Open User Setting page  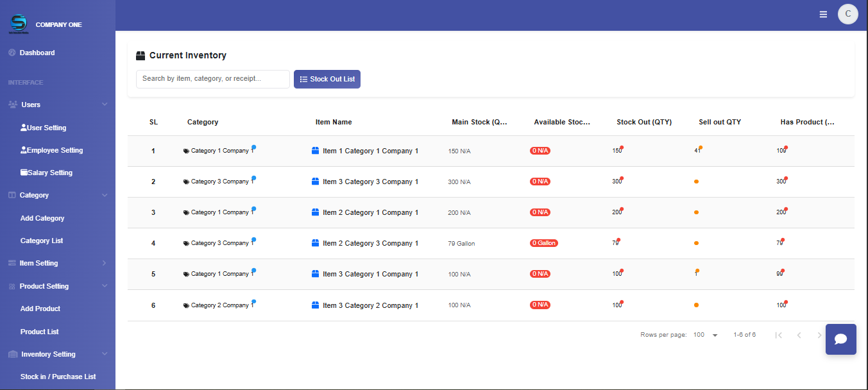pyautogui.click(x=44, y=128)
